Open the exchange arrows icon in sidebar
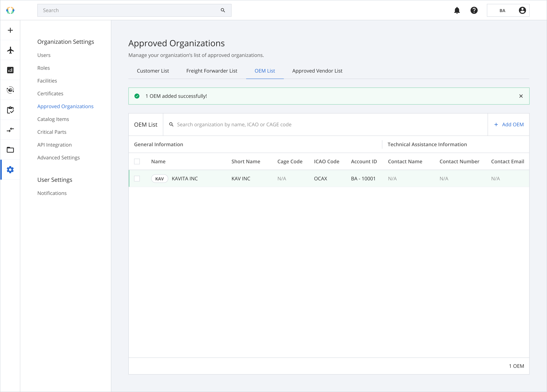Image resolution: width=547 pixels, height=392 pixels. coord(10,130)
